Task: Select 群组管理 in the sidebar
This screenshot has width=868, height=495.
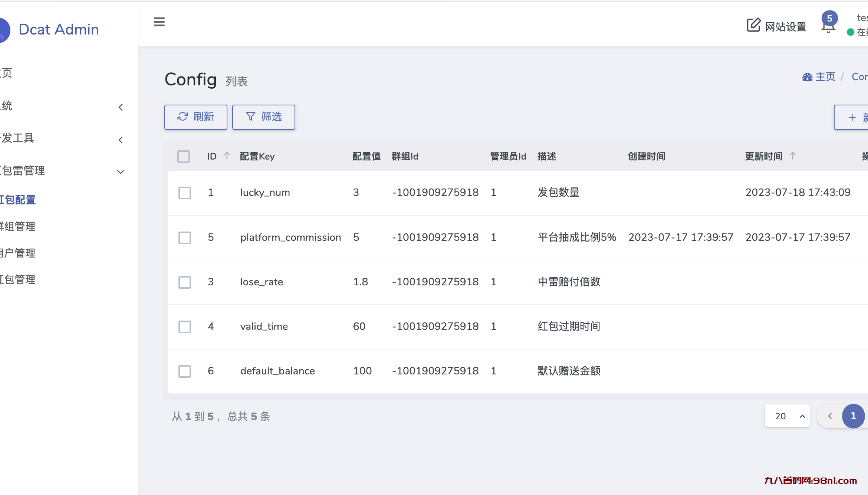Action: click(x=17, y=226)
